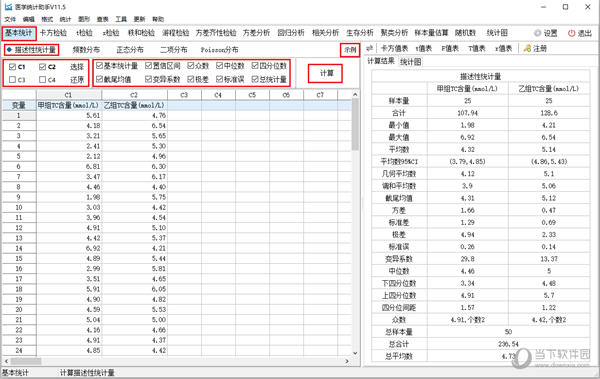Enable the C3 column checkbox
This screenshot has width=600, height=379.
click(12, 80)
